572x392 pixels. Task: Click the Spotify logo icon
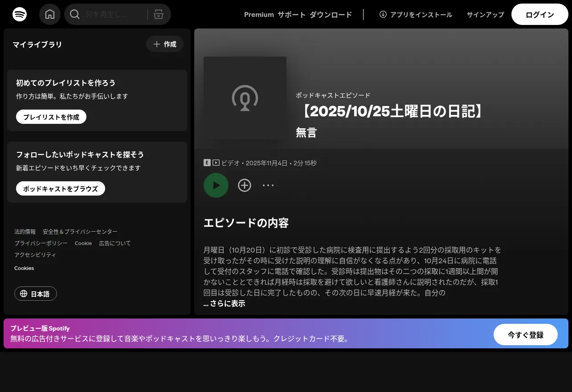(20, 14)
